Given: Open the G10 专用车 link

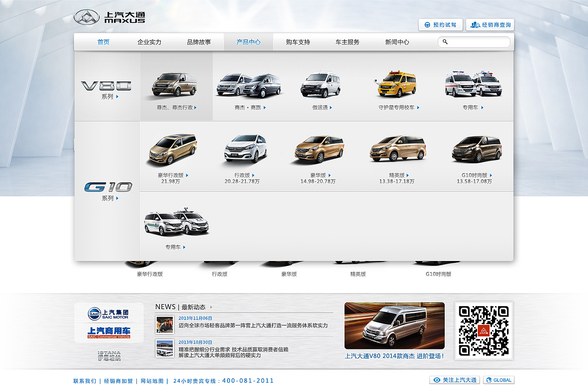Looking at the screenshot, I should click(175, 247).
